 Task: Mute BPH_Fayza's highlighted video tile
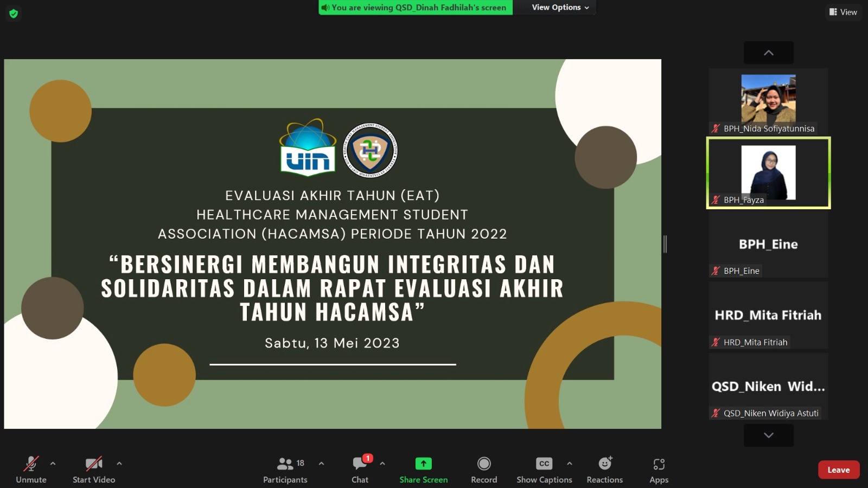[714, 200]
